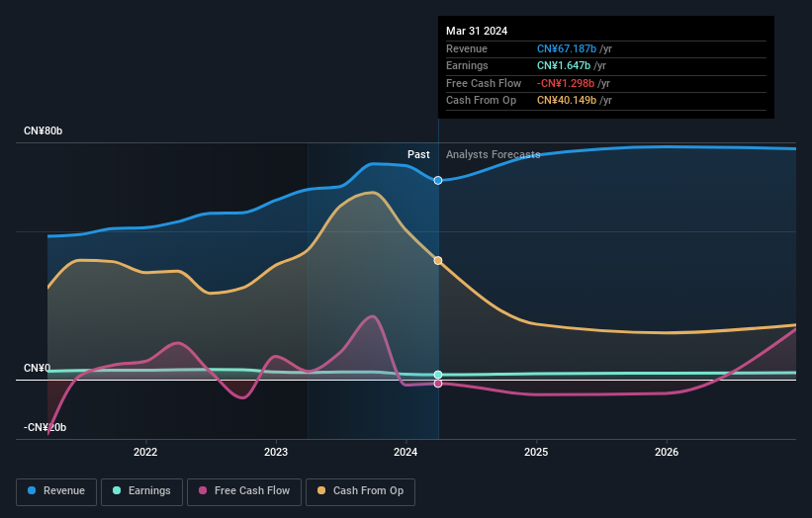This screenshot has height=518, width=812.
Task: Click the tooltip Earnings row label
Action: coord(467,65)
